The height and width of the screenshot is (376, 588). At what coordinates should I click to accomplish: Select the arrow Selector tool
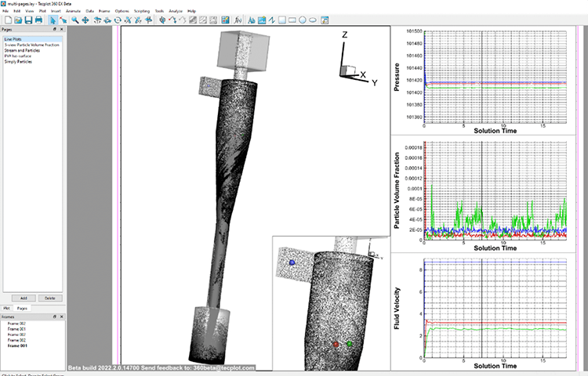pyautogui.click(x=53, y=20)
